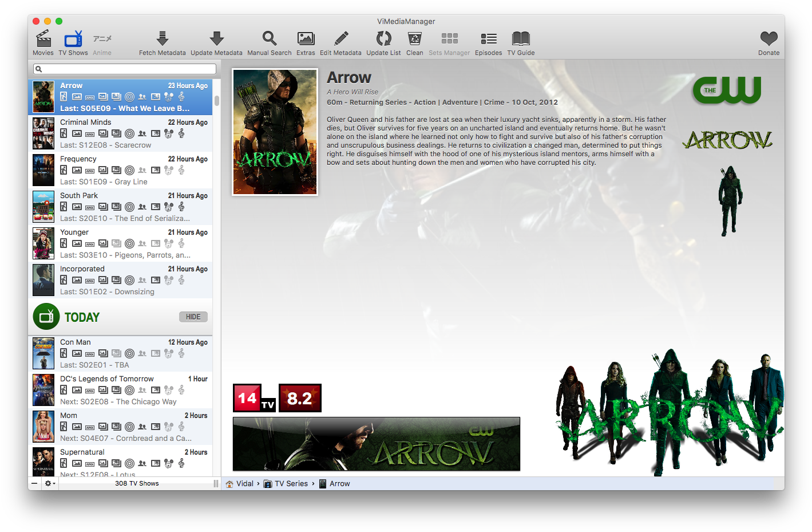Open Manual Search
This screenshot has width=812, height=532.
coord(270,39)
